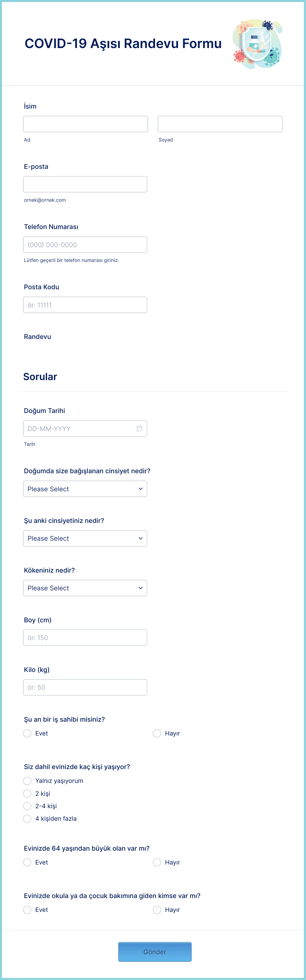Focus the Ad first name field
This screenshot has height=980, width=306.
click(x=86, y=124)
